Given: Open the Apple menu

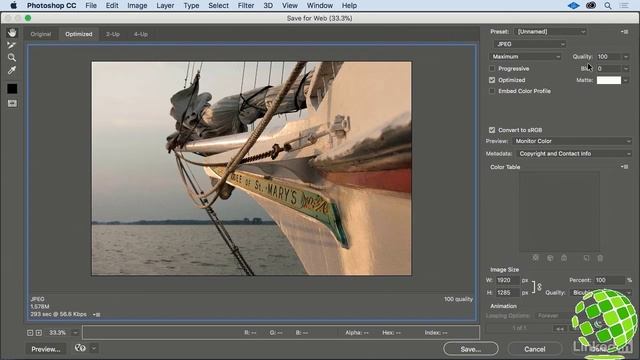Looking at the screenshot, I should [13, 5].
